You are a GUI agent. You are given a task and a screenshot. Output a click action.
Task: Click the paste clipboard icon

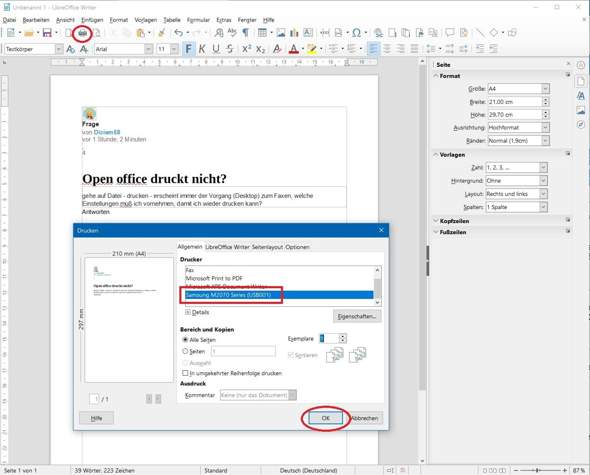click(x=140, y=33)
